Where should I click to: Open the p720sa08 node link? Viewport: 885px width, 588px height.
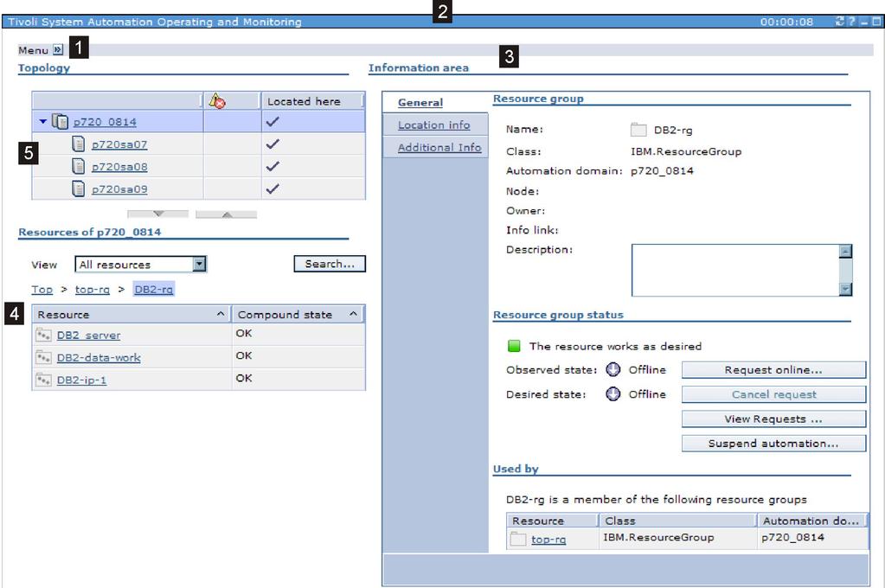(119, 167)
